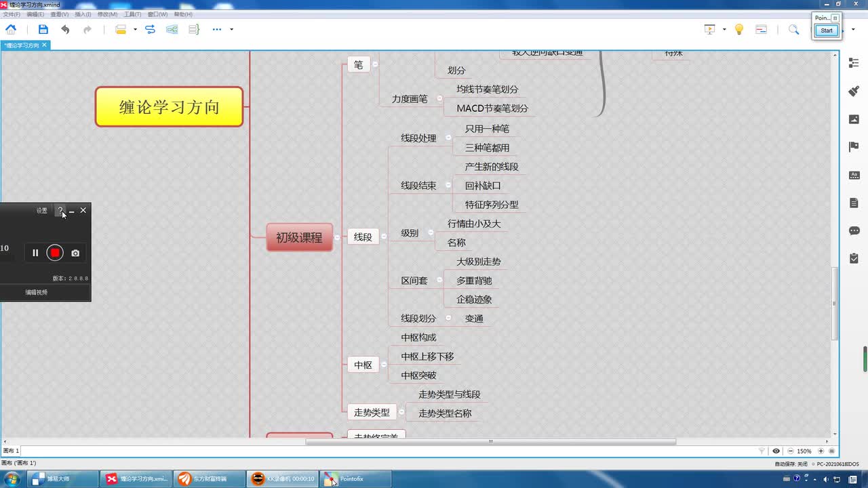Open the presentation mode dropdown arrow
Image resolution: width=868 pixels, height=488 pixels.
[x=724, y=29]
